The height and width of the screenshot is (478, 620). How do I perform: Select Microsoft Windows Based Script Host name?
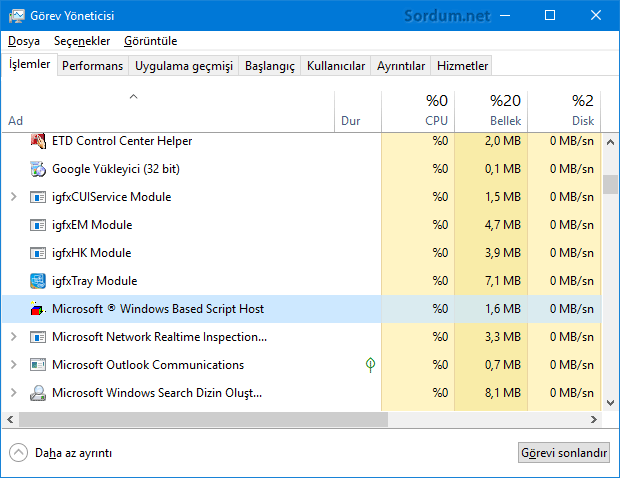tap(158, 309)
